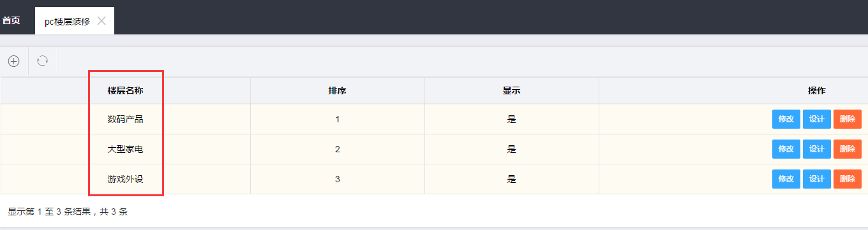Select the 游戏外设 name cell
The height and width of the screenshot is (230, 868).
point(125,179)
